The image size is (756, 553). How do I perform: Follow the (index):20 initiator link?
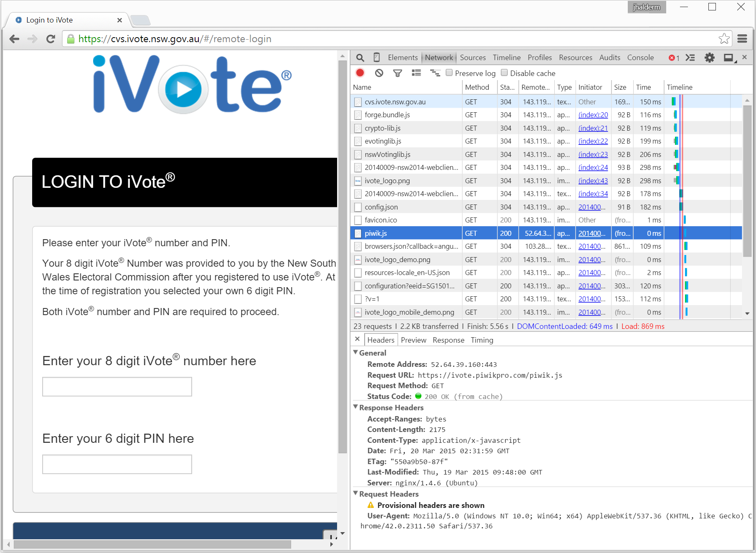[593, 115]
